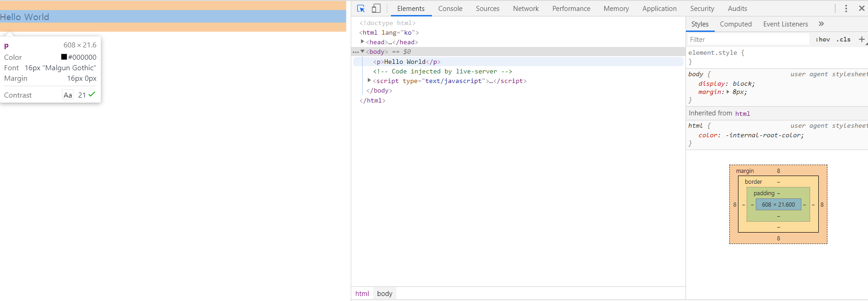868x301 pixels.
Task: Click the Hello World paragraph on page
Action: point(25,17)
